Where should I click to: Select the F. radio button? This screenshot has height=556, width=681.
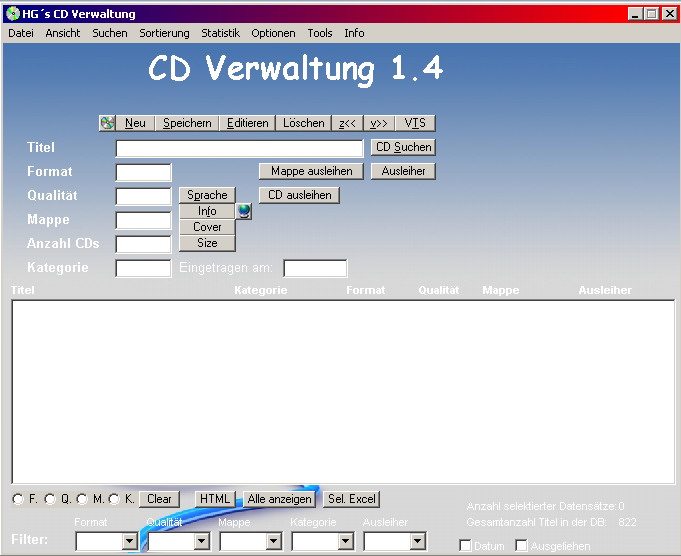point(18,499)
